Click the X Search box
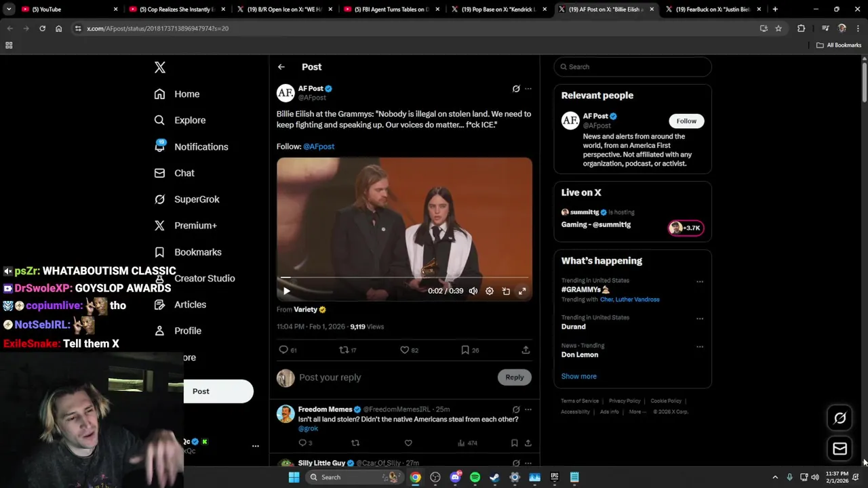This screenshot has width=868, height=488. click(x=633, y=67)
